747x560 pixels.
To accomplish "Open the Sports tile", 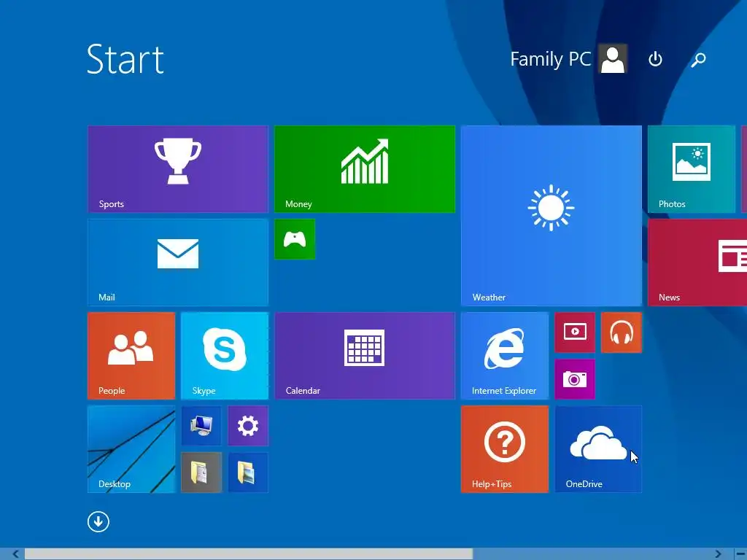I will pyautogui.click(x=178, y=169).
